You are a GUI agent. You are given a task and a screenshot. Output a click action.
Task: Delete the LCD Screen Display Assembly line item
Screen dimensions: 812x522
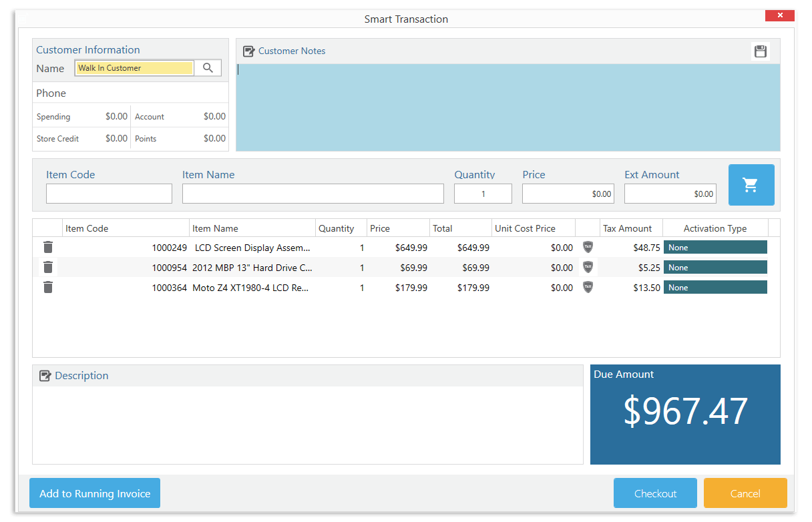[x=47, y=247]
